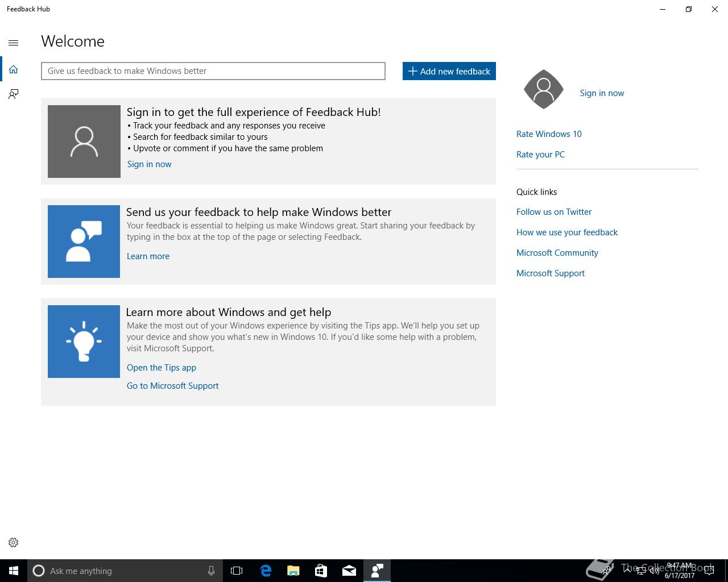This screenshot has width=728, height=582.
Task: Open Settings gear in sidebar
Action: (14, 543)
